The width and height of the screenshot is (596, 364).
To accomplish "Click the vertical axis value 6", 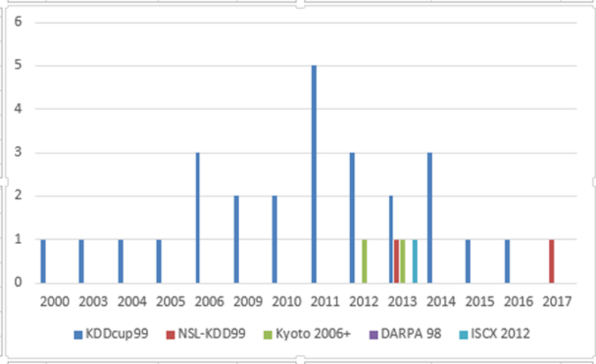I will (x=18, y=22).
